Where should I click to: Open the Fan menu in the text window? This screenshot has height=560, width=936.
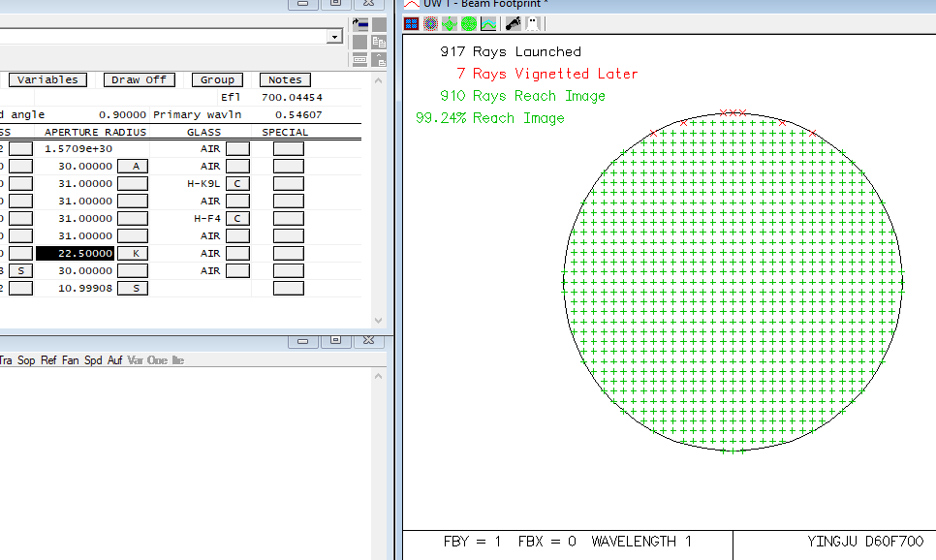70,360
